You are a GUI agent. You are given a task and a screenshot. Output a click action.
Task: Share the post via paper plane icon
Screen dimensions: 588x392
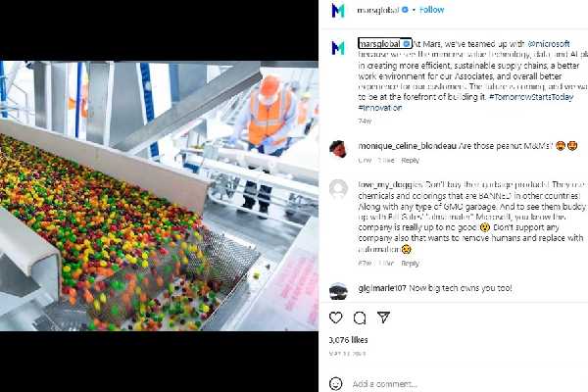[x=383, y=318]
